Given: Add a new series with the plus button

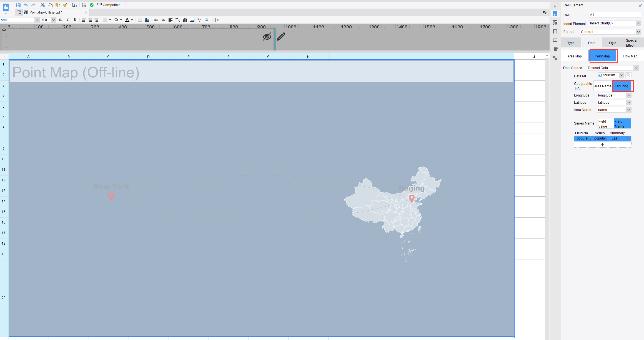Looking at the screenshot, I should (603, 144).
